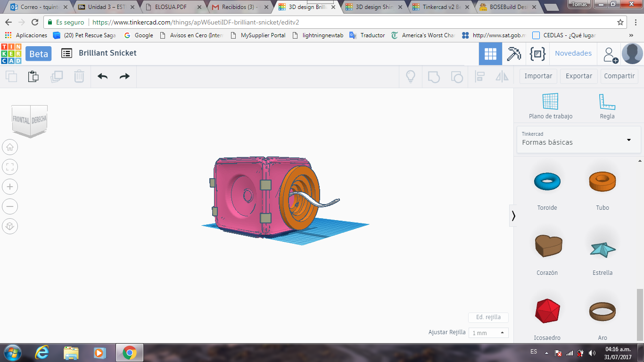Click the Tinkercad logo
Screen dimensions: 644x362
pyautogui.click(x=11, y=53)
